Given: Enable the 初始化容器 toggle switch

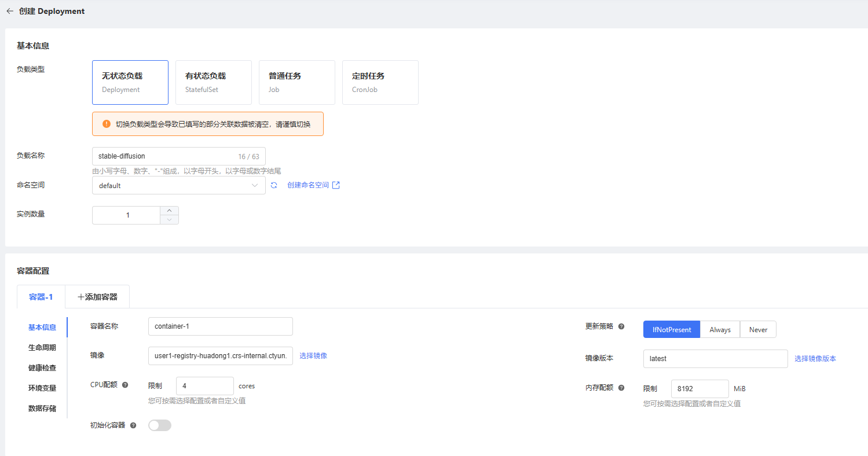Looking at the screenshot, I should pyautogui.click(x=160, y=425).
